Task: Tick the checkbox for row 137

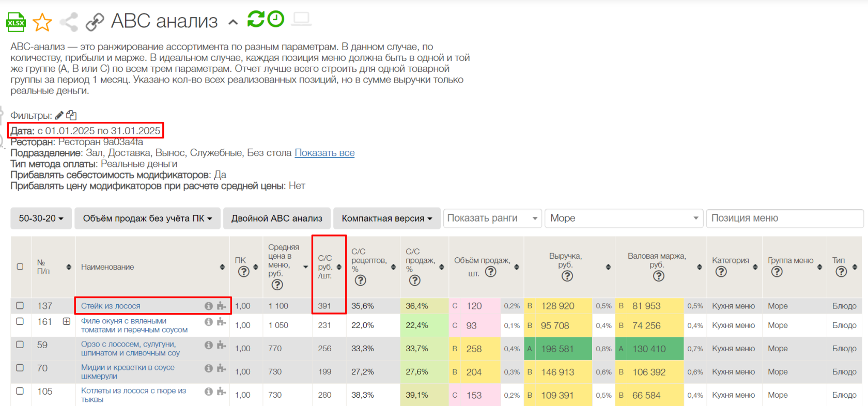Action: 20,306
